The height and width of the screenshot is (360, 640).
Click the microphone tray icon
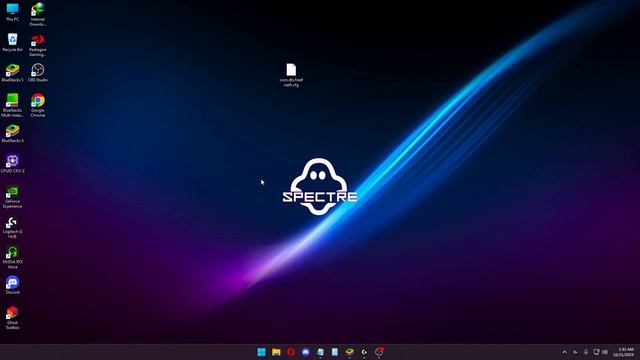pyautogui.click(x=586, y=352)
